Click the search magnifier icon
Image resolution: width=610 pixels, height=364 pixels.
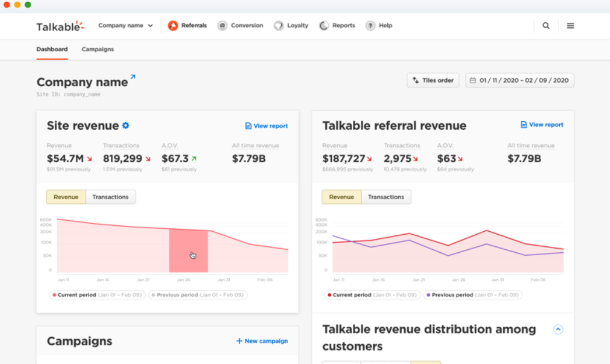coord(546,26)
